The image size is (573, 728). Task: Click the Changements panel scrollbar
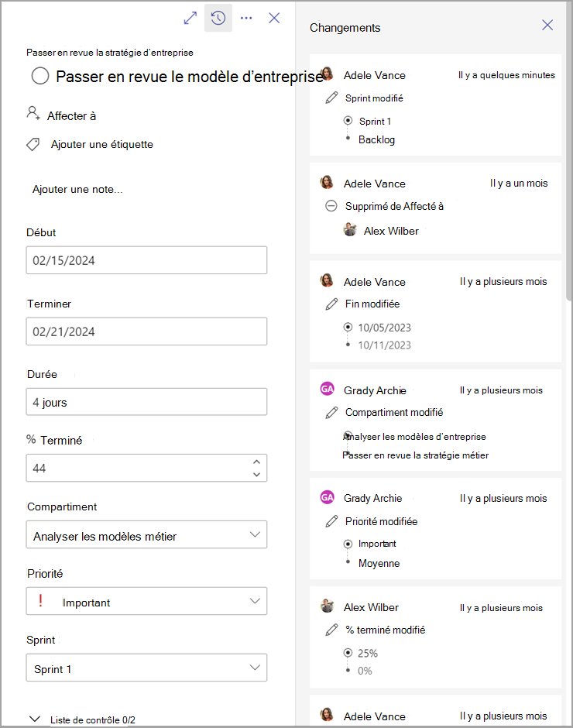(569, 151)
